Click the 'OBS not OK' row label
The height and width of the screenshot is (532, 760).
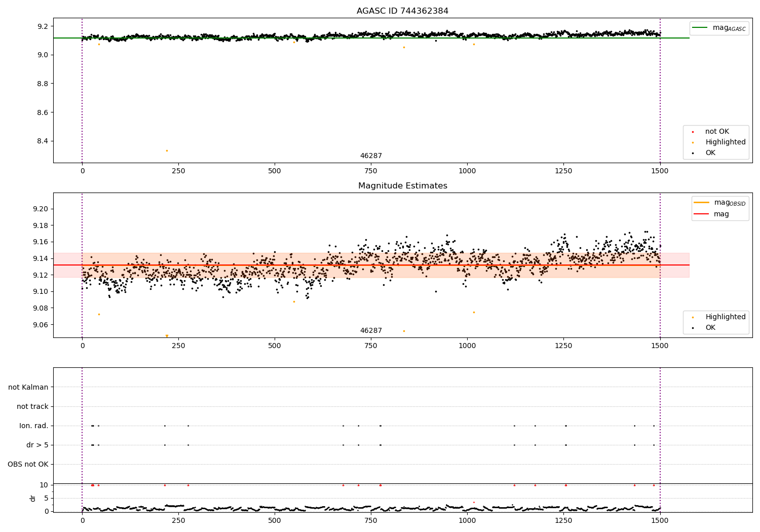pyautogui.click(x=28, y=464)
